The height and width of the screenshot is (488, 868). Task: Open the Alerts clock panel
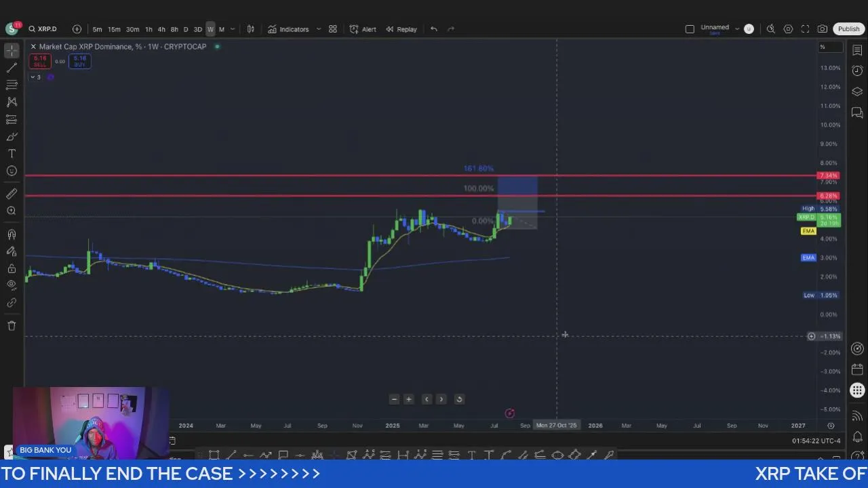click(857, 70)
